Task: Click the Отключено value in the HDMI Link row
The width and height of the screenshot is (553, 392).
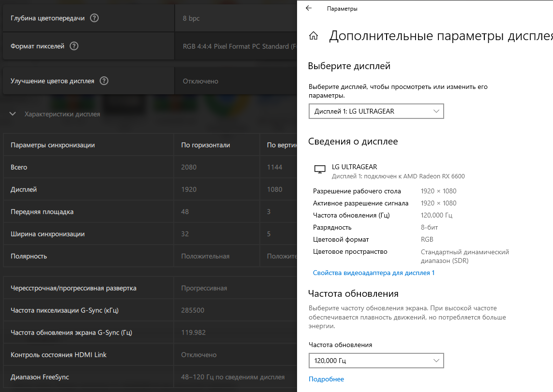Action: tap(199, 355)
